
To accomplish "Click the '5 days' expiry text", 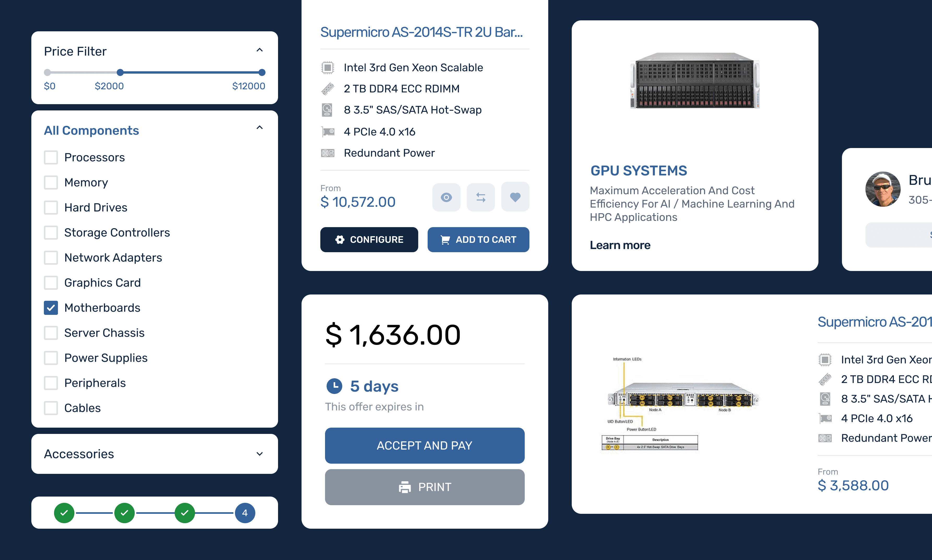I will 374,386.
